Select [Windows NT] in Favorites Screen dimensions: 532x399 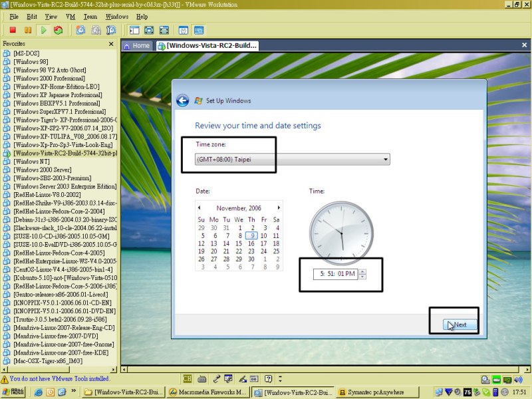click(x=31, y=162)
